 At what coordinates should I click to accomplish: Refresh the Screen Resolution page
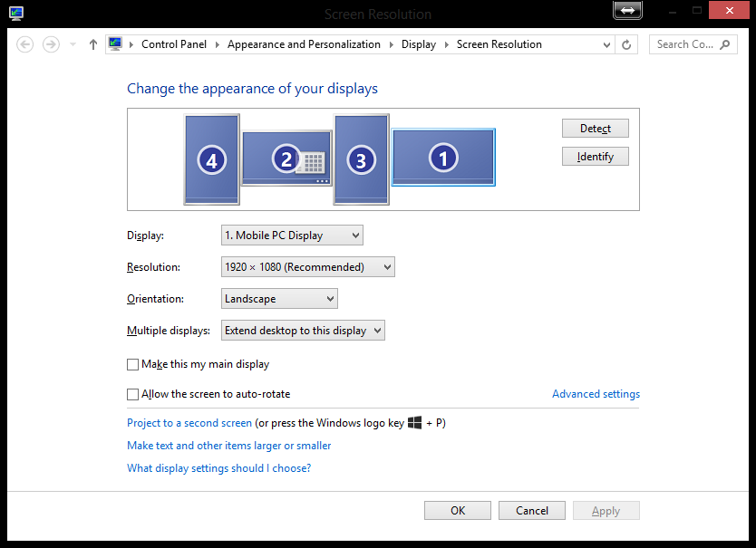pos(626,44)
